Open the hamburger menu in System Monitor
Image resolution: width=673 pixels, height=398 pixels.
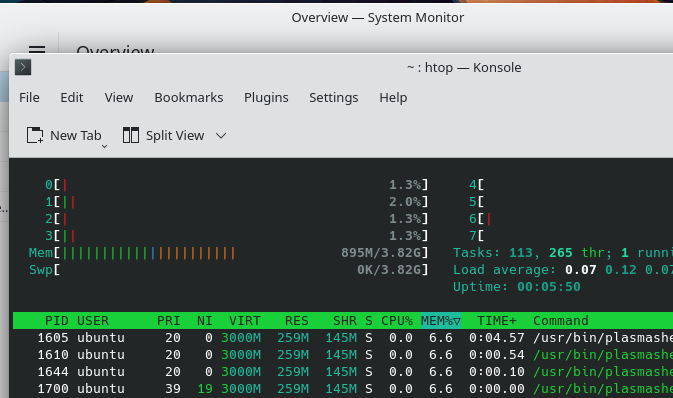[37, 49]
